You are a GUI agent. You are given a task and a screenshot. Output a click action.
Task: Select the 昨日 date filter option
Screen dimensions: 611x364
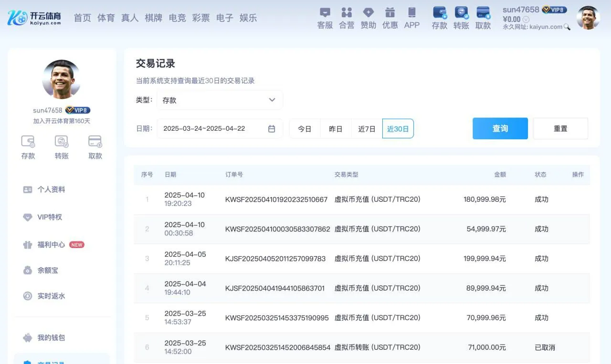(336, 128)
